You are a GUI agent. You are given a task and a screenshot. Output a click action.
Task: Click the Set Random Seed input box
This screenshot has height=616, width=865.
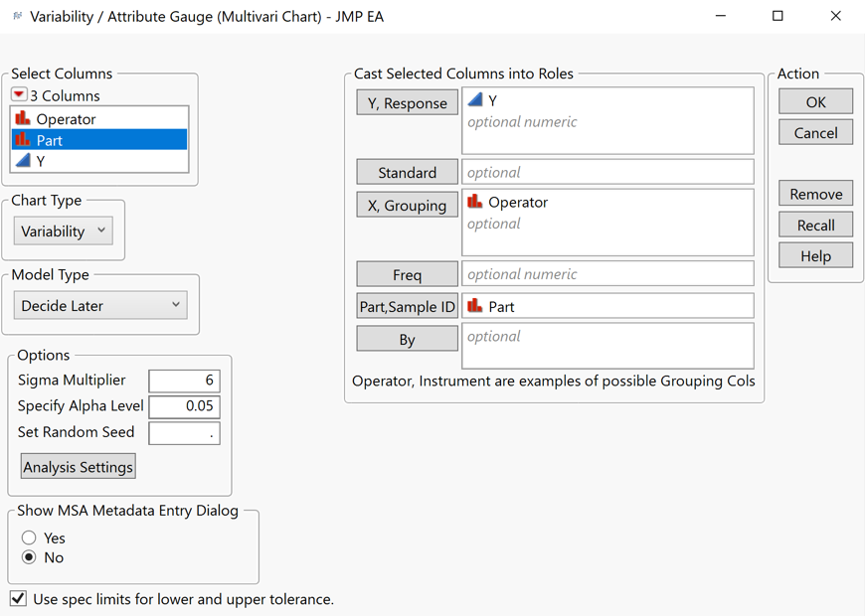tap(184, 432)
